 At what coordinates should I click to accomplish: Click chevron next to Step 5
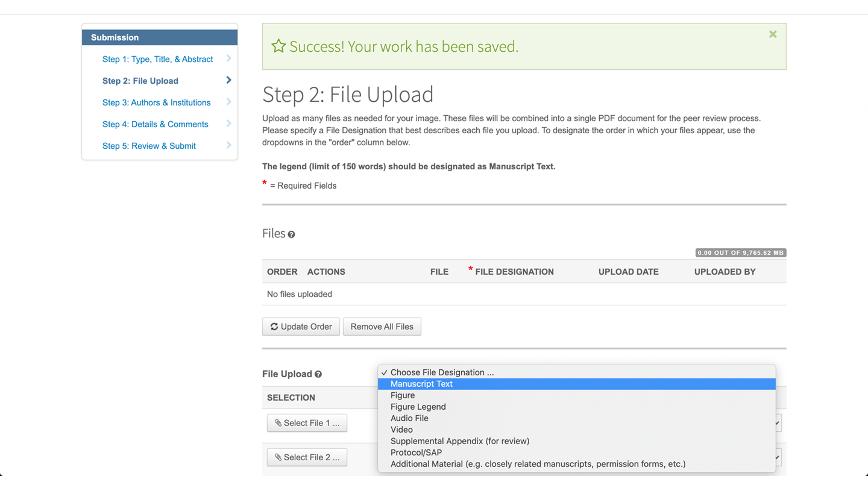tap(228, 145)
